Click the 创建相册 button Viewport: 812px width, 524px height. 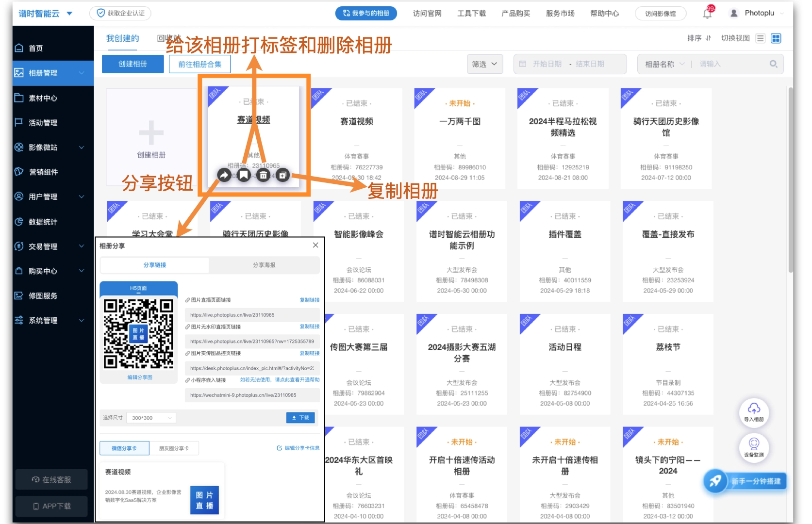click(x=133, y=64)
